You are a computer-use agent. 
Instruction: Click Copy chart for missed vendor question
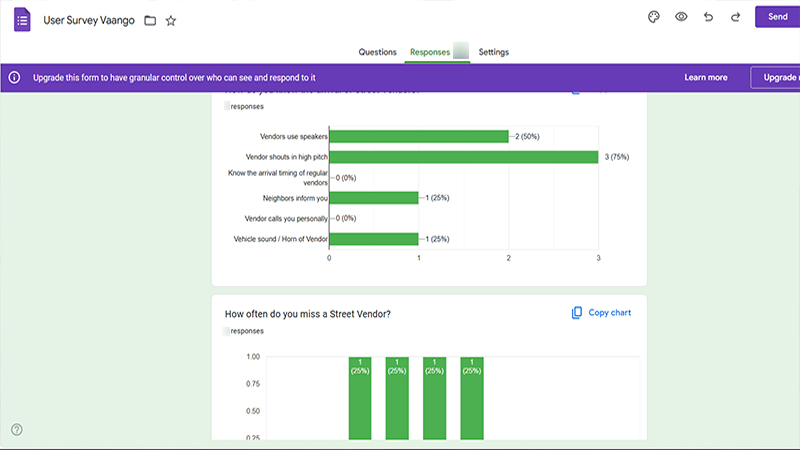[x=609, y=313]
